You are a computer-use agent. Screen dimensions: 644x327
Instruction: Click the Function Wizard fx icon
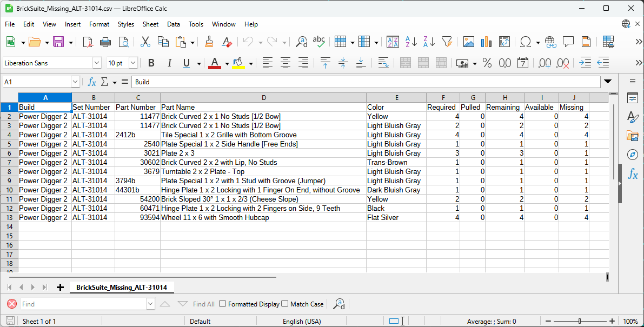92,82
